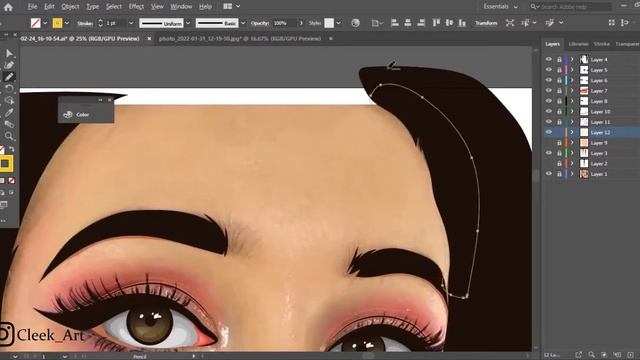
Task: Open the Basic brush definition dropdown
Action: (243, 23)
